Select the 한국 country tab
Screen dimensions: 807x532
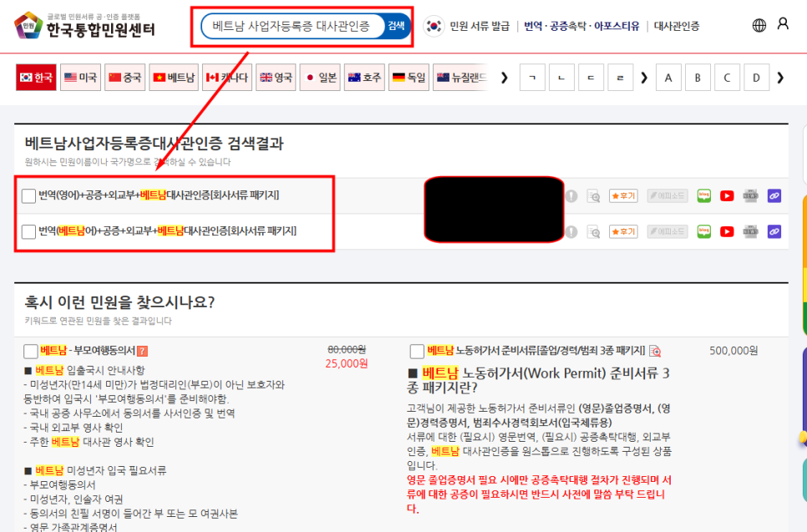[36, 78]
